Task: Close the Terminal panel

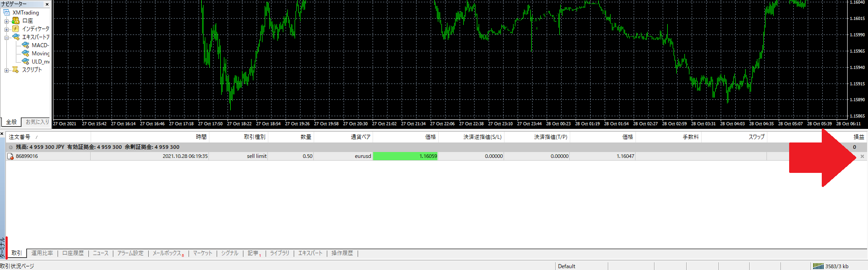Action: pyautogui.click(x=2, y=134)
